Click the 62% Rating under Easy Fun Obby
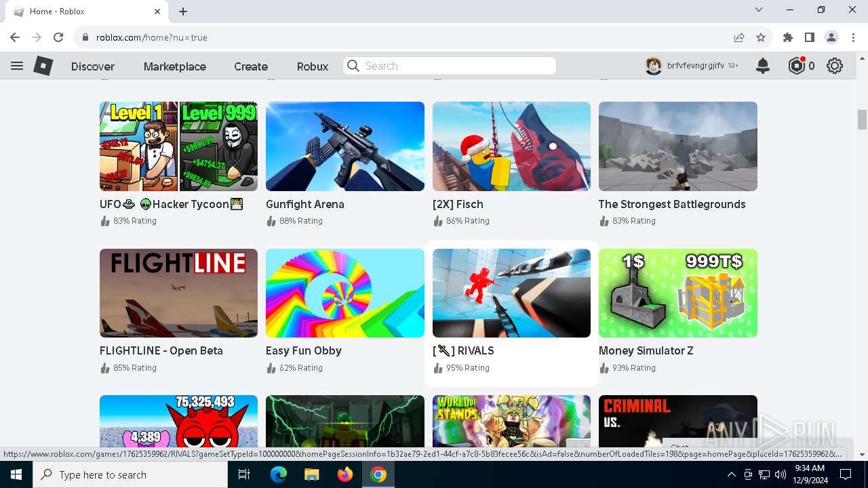This screenshot has height=488, width=868. click(x=301, y=368)
